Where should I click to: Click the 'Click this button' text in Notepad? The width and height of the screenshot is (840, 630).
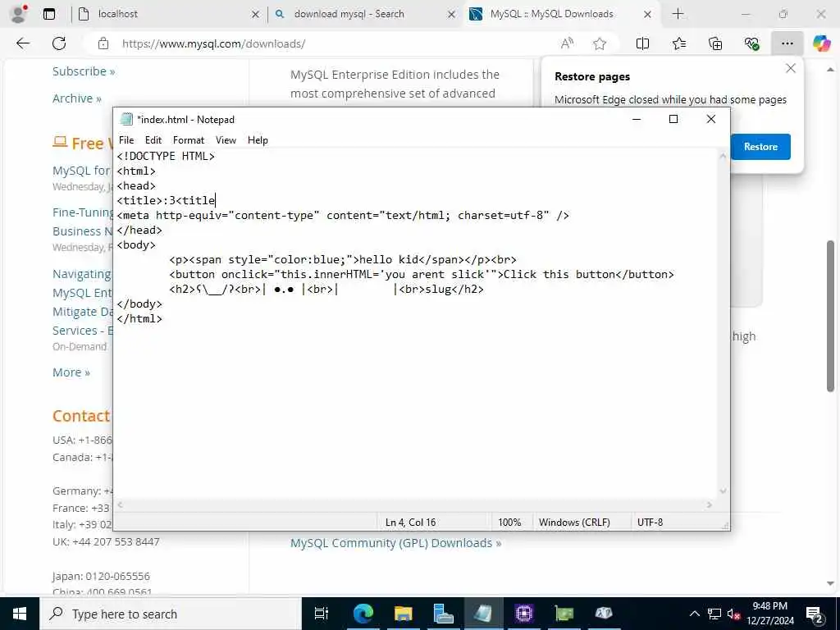coord(559,274)
